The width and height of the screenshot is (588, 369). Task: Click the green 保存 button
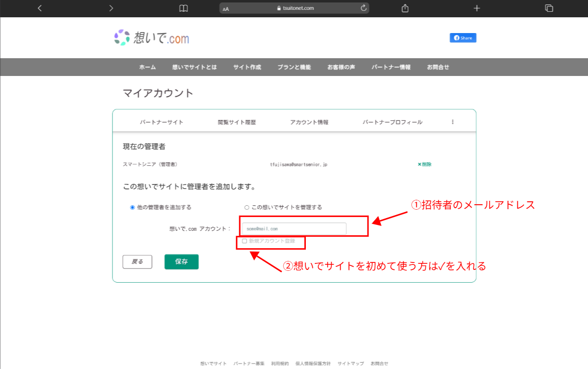pyautogui.click(x=182, y=262)
